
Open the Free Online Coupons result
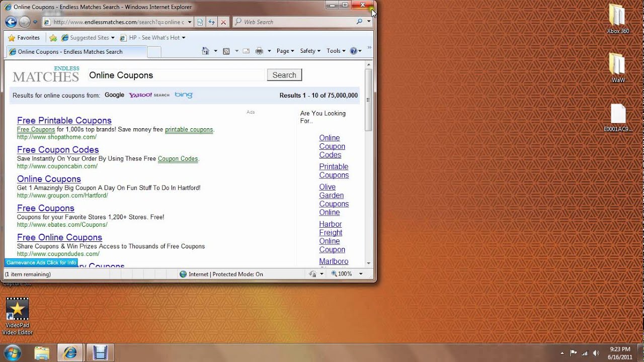point(59,237)
